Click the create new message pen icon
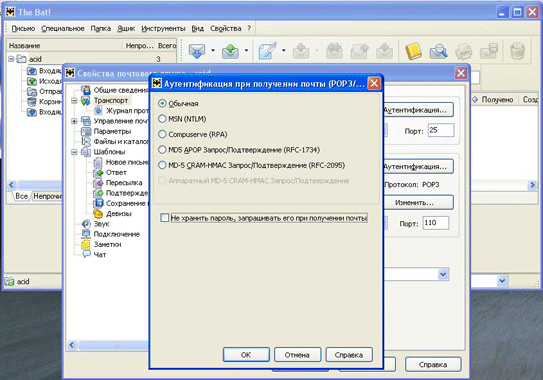The width and height of the screenshot is (543, 380). 267,51
